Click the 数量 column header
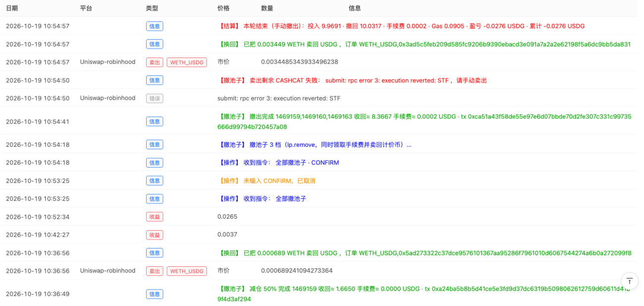The height and width of the screenshot is (306, 644). click(267, 8)
